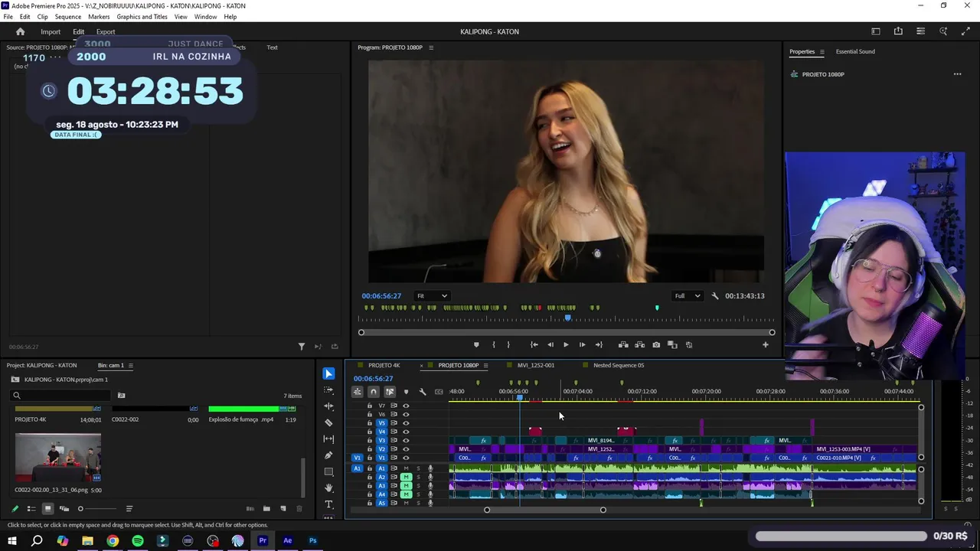Open the Program PROJETO 1080P panel menu
The height and width of the screenshot is (551, 980).
pyautogui.click(x=431, y=47)
